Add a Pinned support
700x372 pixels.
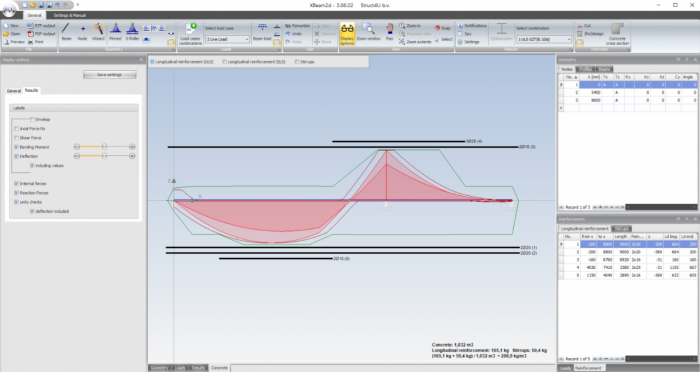pos(115,32)
